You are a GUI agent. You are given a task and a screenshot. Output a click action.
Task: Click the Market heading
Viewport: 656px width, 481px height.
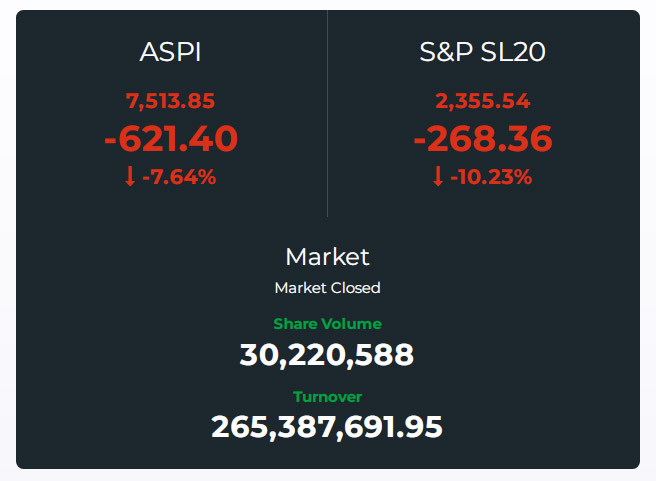point(328,256)
